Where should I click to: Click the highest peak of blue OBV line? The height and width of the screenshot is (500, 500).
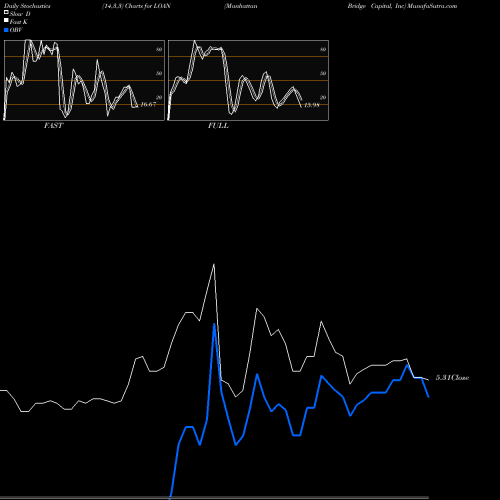[x=214, y=324]
